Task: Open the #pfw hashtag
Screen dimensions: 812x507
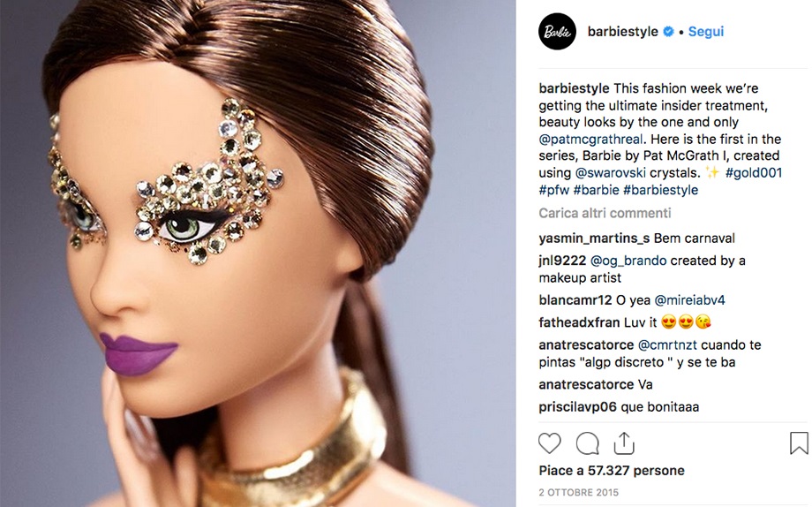Action: [x=554, y=190]
